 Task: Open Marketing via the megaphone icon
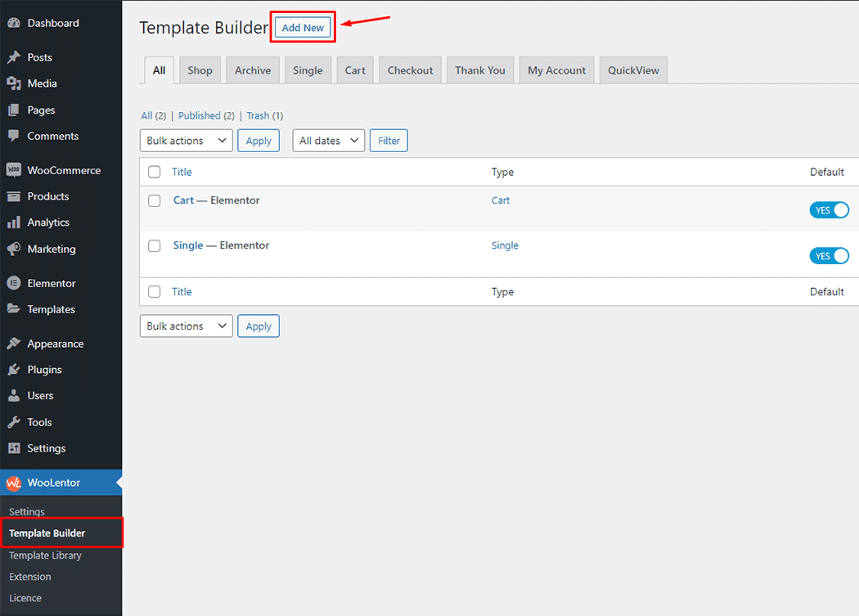tap(14, 250)
